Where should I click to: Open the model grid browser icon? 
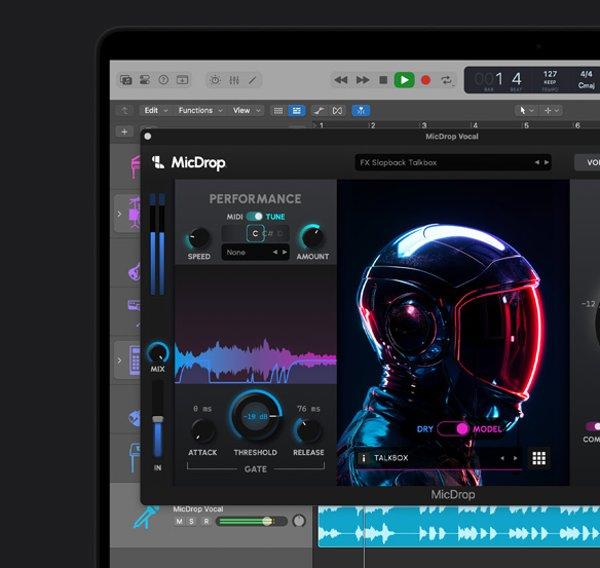[539, 458]
